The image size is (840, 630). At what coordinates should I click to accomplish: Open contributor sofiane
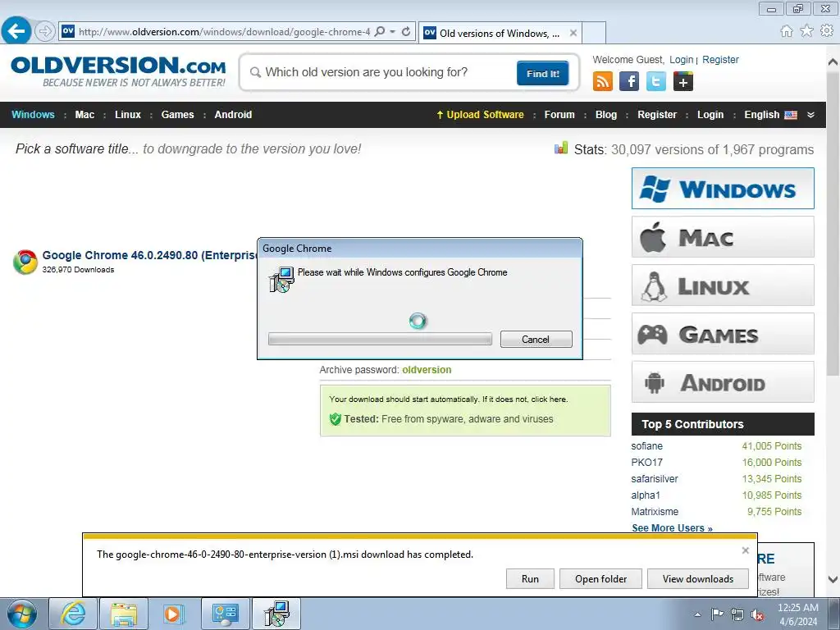pyautogui.click(x=647, y=445)
